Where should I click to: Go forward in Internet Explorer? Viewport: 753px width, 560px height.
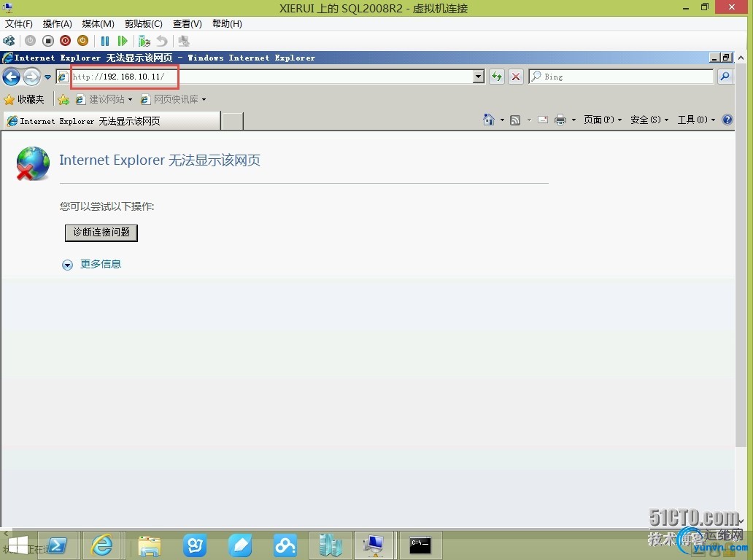tap(31, 77)
